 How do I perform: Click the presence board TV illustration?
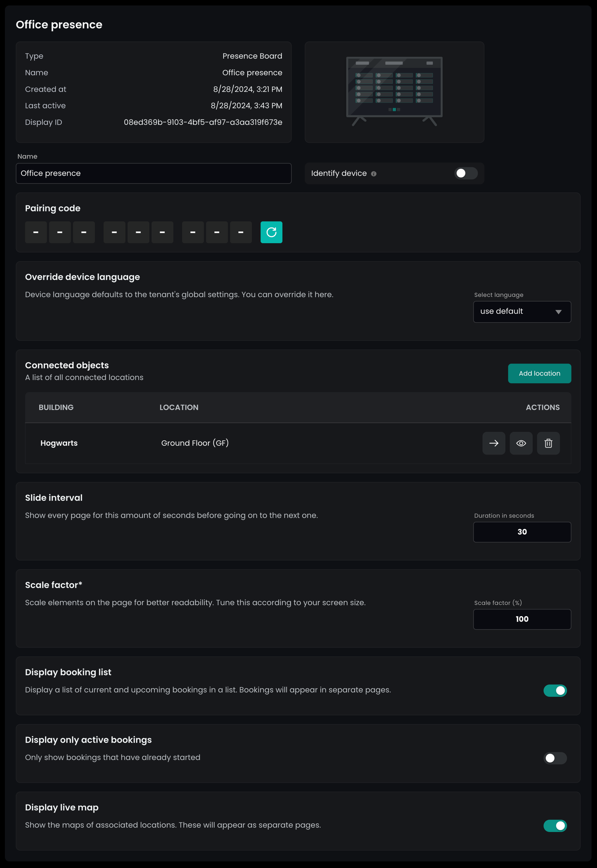[x=394, y=92]
